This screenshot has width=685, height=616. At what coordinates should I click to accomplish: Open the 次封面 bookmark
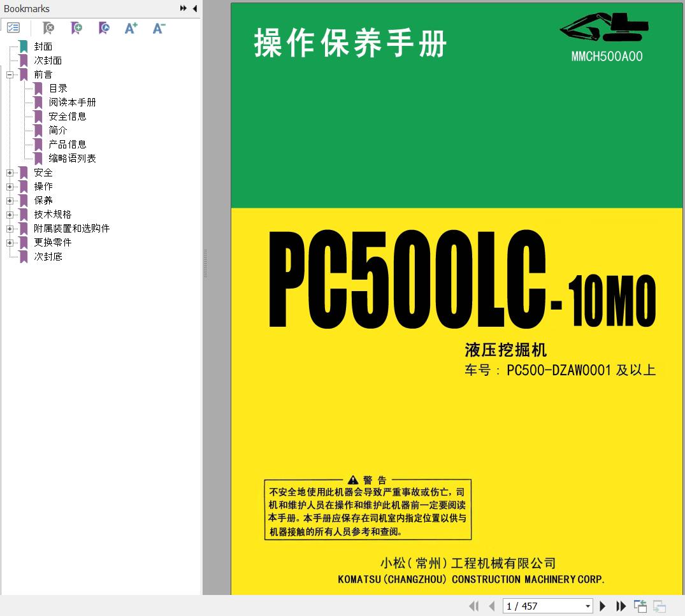click(48, 61)
